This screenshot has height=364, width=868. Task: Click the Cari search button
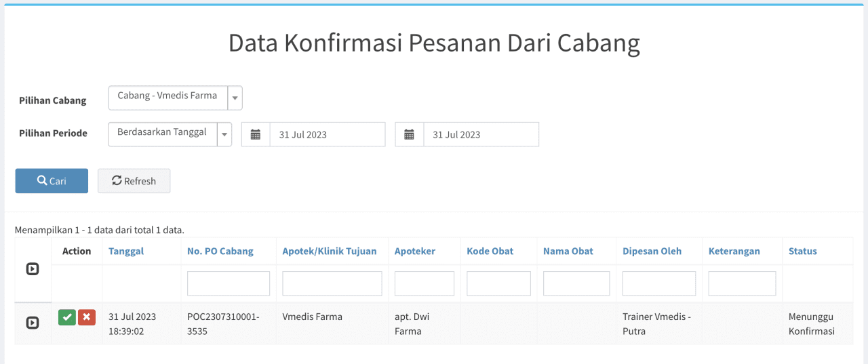coord(52,181)
